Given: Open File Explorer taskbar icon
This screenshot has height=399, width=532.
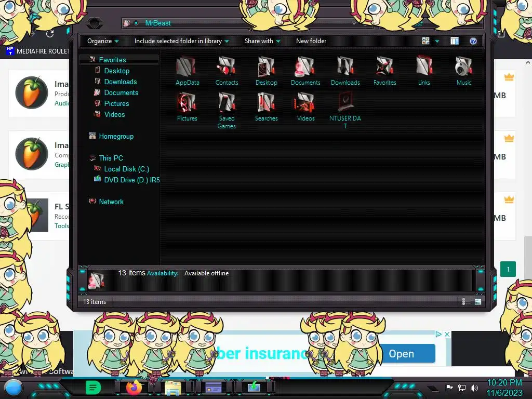Looking at the screenshot, I should tap(172, 388).
